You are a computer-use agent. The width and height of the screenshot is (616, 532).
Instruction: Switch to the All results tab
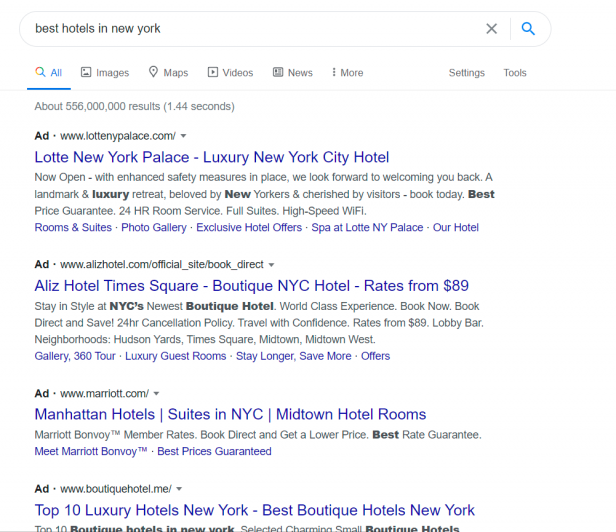pos(49,73)
